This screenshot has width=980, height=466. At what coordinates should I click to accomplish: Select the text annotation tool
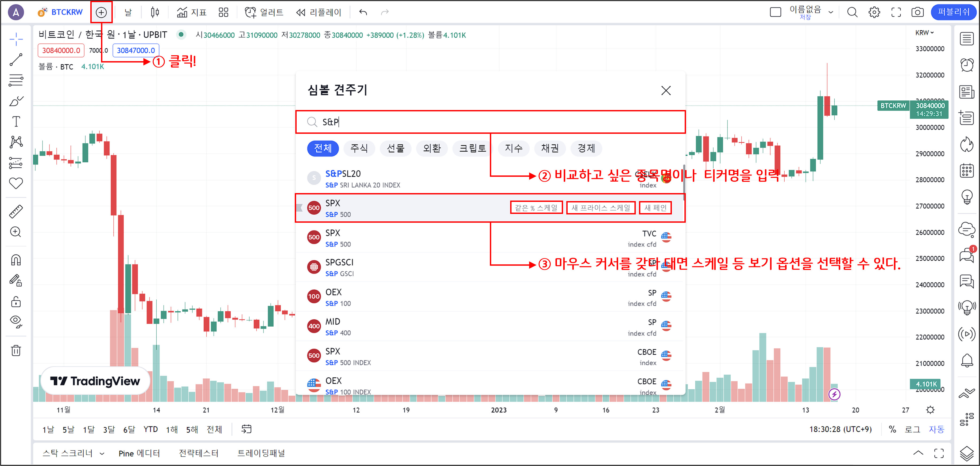click(x=16, y=122)
